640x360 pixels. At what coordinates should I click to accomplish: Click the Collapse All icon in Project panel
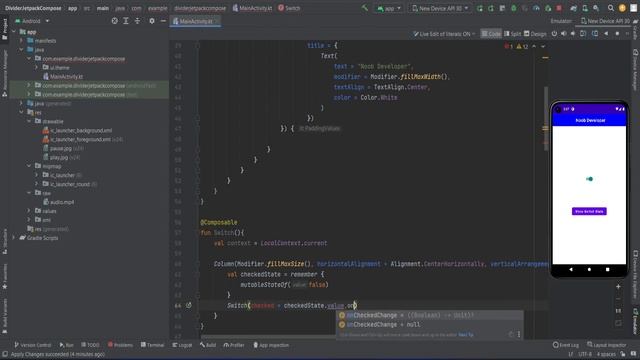tap(137, 21)
